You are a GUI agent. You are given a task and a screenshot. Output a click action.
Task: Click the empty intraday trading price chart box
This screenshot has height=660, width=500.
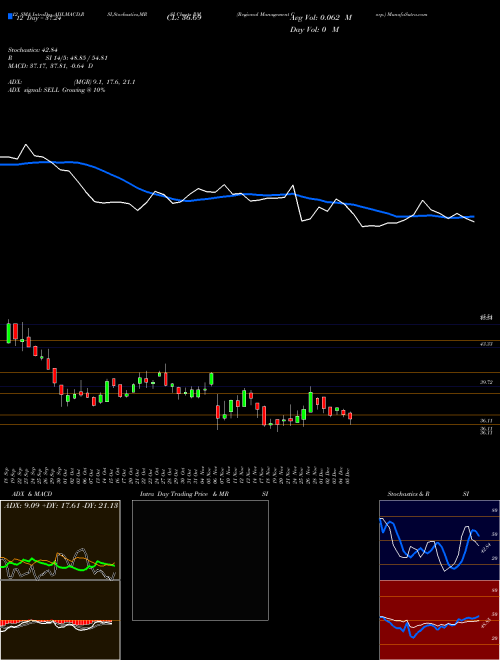point(200,560)
